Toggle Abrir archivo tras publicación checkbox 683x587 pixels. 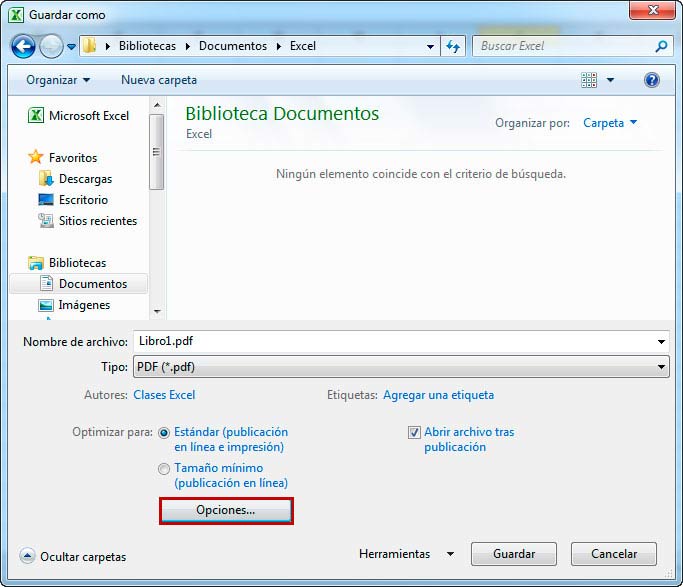point(414,432)
